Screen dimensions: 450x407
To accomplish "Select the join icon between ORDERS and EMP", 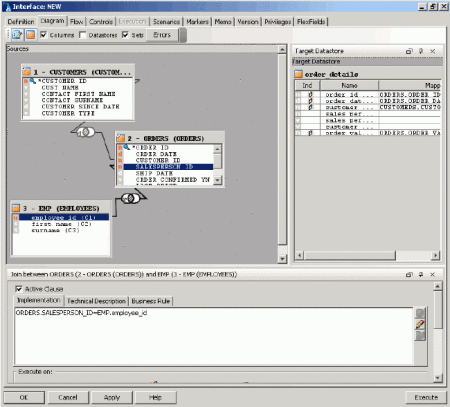I will (x=130, y=199).
